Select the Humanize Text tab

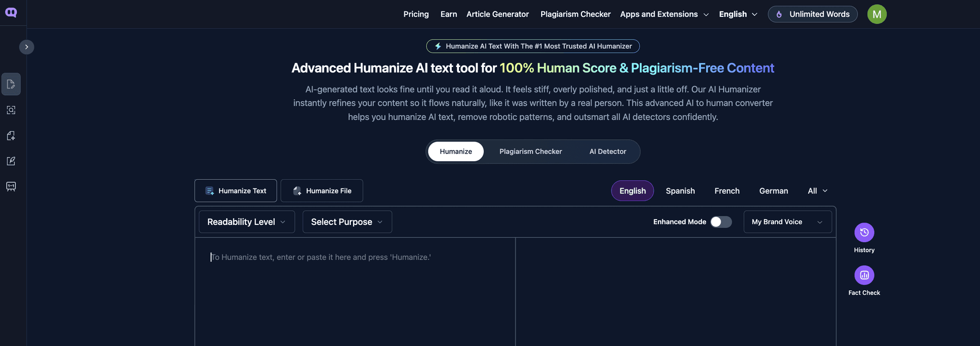point(235,190)
